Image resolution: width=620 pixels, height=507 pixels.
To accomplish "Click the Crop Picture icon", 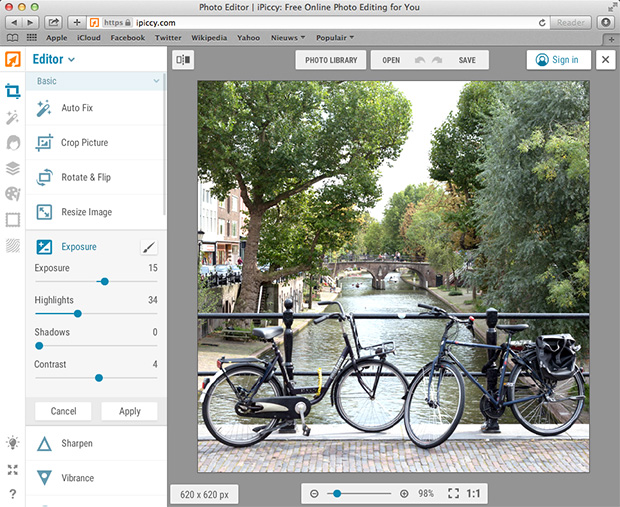I will coord(44,143).
